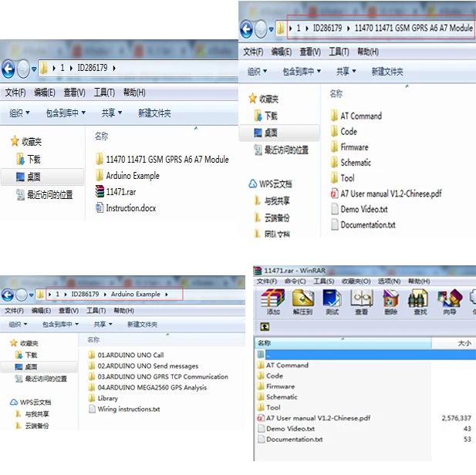Select Tool folder in explorer Module window
Image resolution: width=476 pixels, height=475 pixels.
[343, 178]
